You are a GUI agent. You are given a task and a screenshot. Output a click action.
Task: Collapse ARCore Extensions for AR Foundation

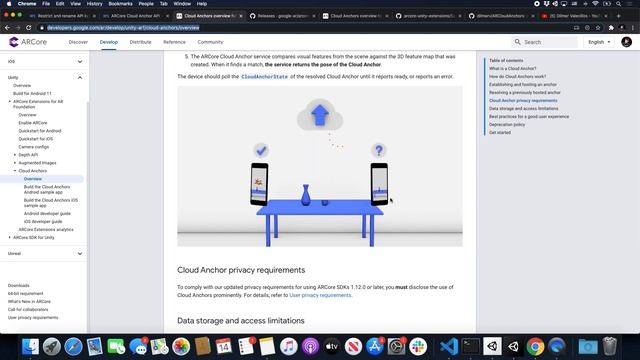[x=10, y=101]
